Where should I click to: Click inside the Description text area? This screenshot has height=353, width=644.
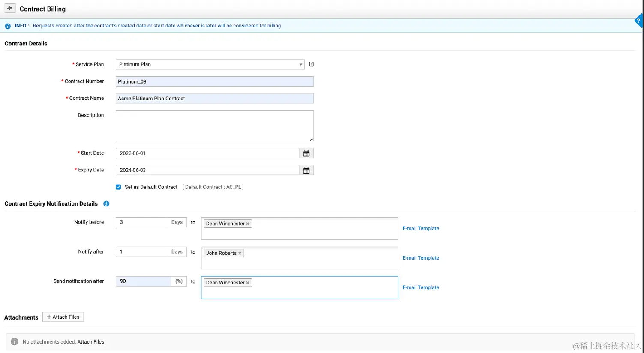pyautogui.click(x=214, y=125)
